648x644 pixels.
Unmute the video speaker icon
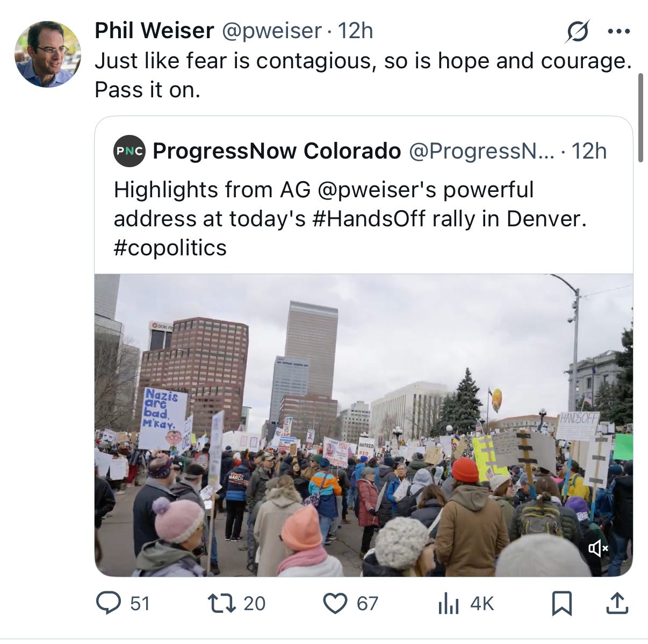tap(598, 548)
